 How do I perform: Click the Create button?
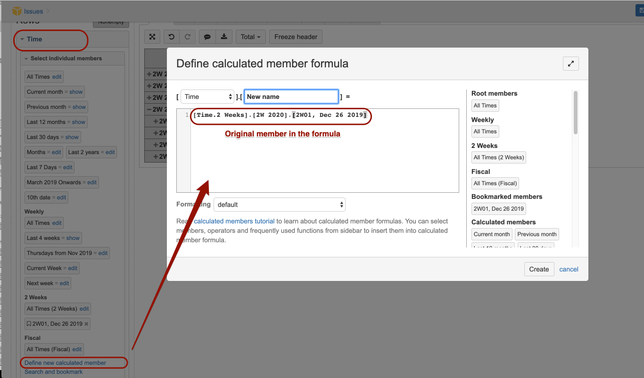pyautogui.click(x=539, y=269)
